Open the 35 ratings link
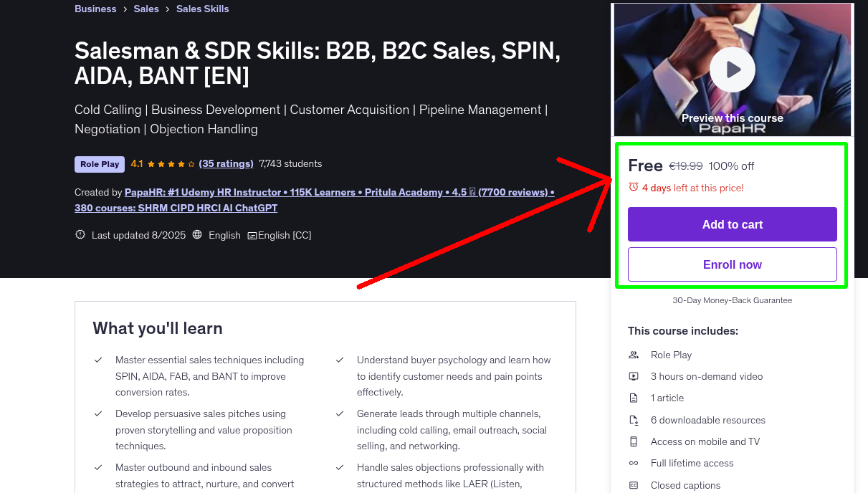This screenshot has width=868, height=493. [226, 163]
